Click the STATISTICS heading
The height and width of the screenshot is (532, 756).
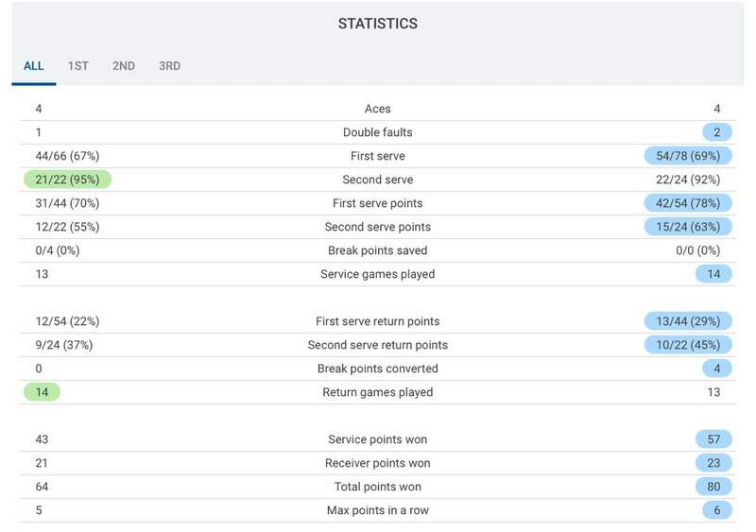(x=377, y=24)
